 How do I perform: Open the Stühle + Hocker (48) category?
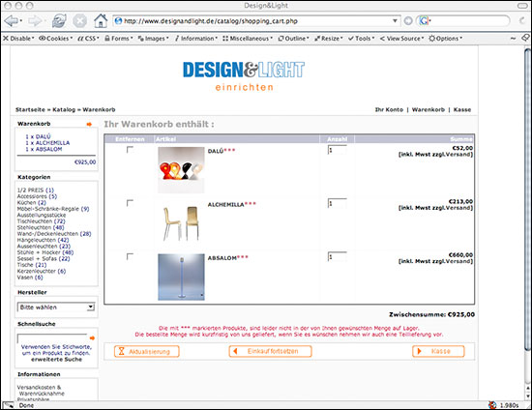(45, 252)
